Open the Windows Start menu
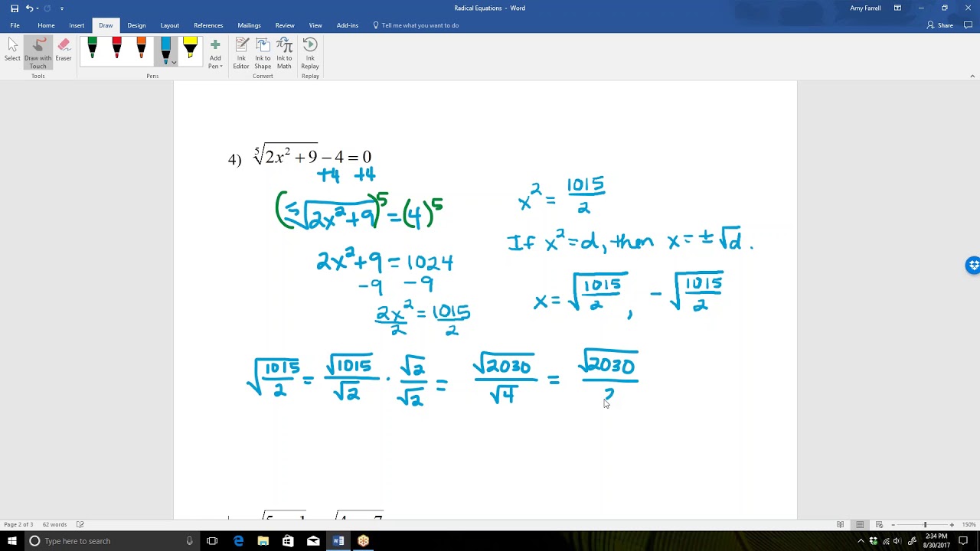This screenshot has height=551, width=980. pos(11,541)
